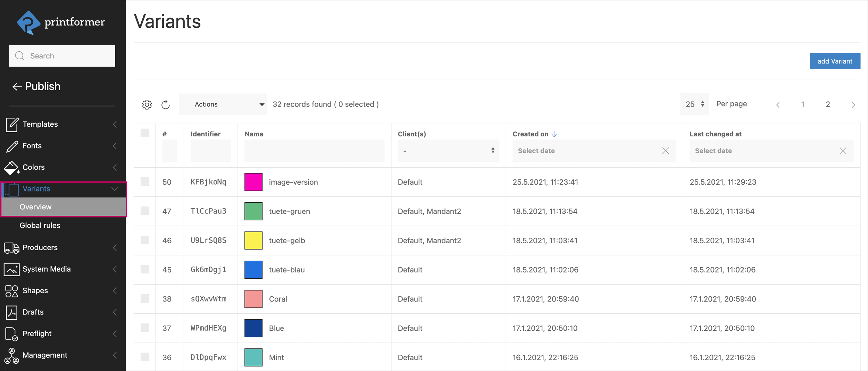The height and width of the screenshot is (371, 868).
Task: Open the Actions dropdown
Action: [x=223, y=104]
